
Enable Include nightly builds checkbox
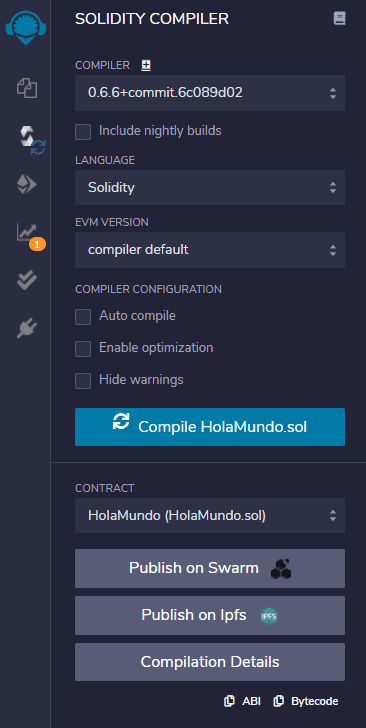(x=83, y=132)
